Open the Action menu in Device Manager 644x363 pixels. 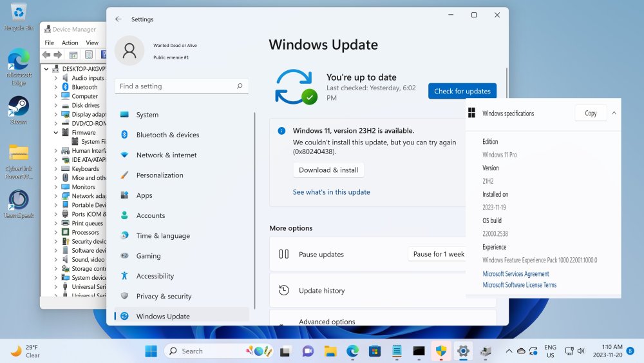pos(70,43)
